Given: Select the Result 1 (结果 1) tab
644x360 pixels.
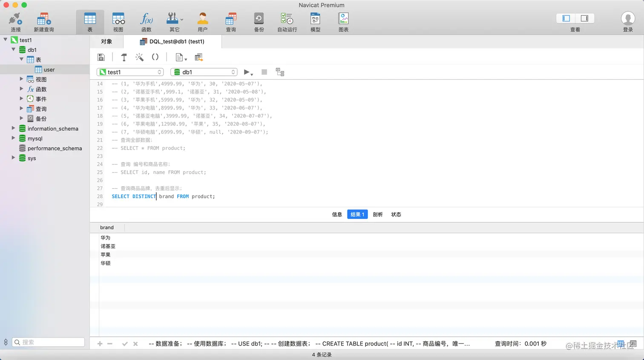Looking at the screenshot, I should click(357, 214).
